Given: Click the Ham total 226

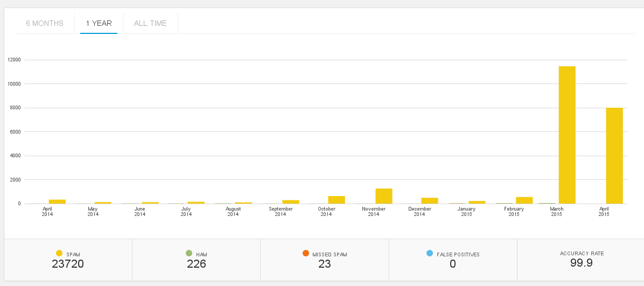Looking at the screenshot, I should [x=197, y=264].
